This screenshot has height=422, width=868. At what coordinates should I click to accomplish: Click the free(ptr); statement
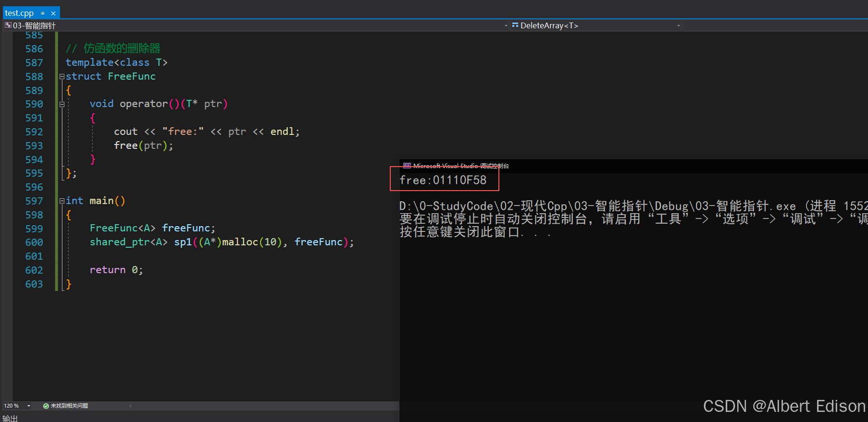[x=143, y=145]
